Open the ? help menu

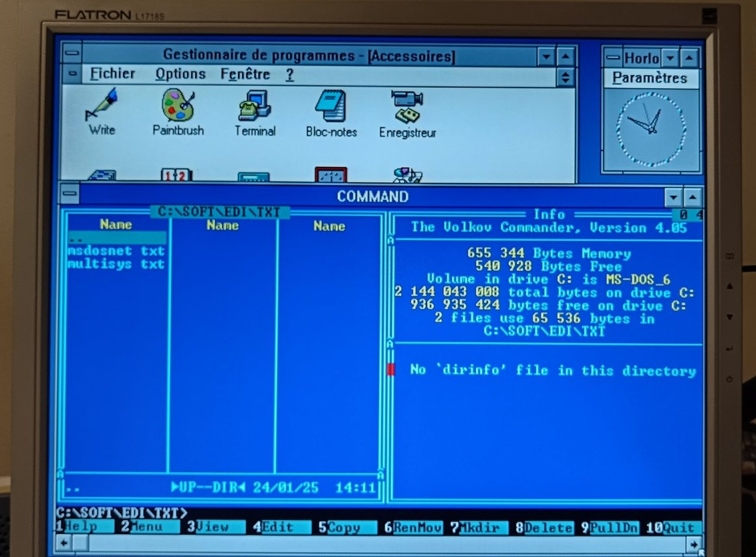click(289, 75)
